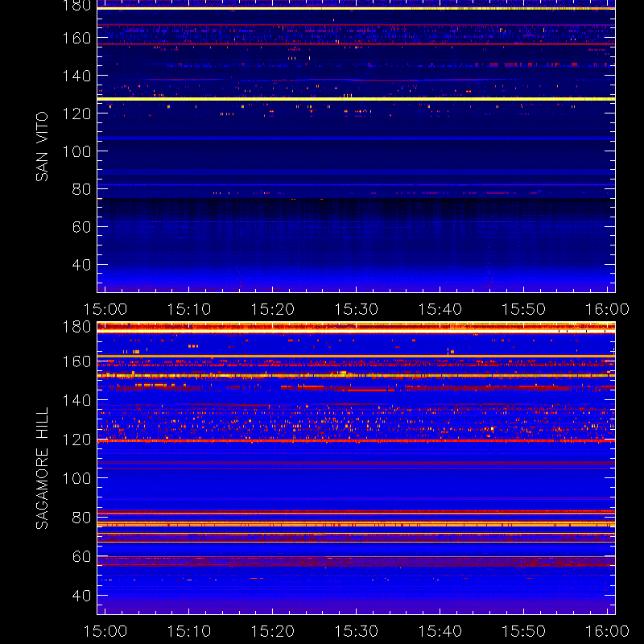
Task: Select the 140 label on San Vito axis
Action: pos(76,76)
